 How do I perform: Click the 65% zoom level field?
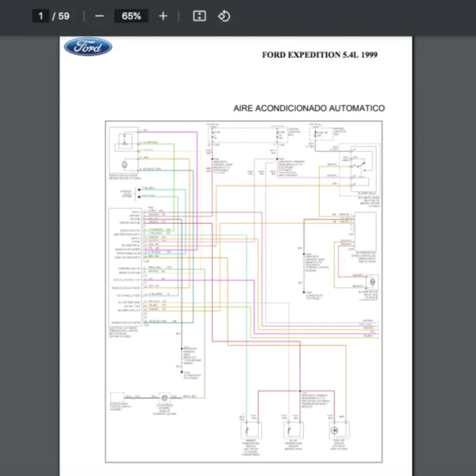(x=131, y=16)
